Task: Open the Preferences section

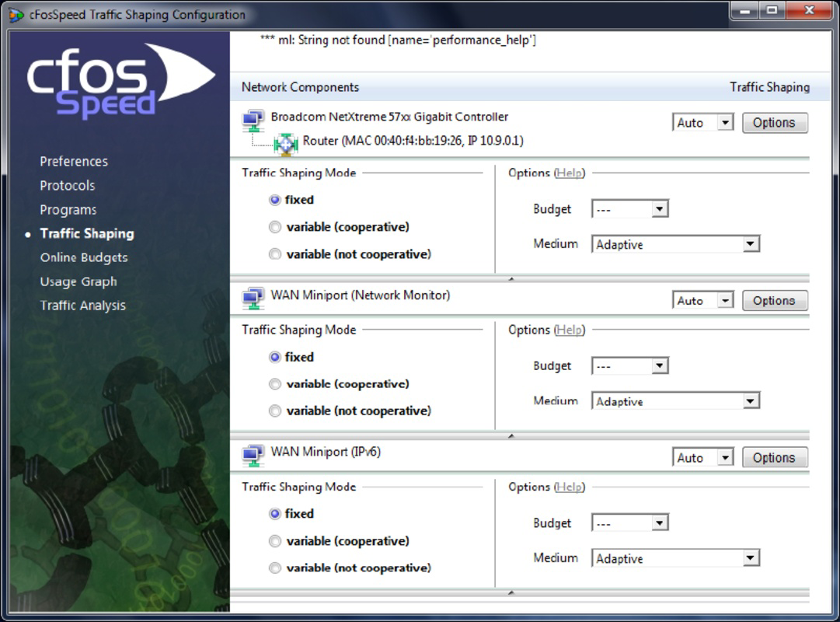Action: [x=73, y=161]
